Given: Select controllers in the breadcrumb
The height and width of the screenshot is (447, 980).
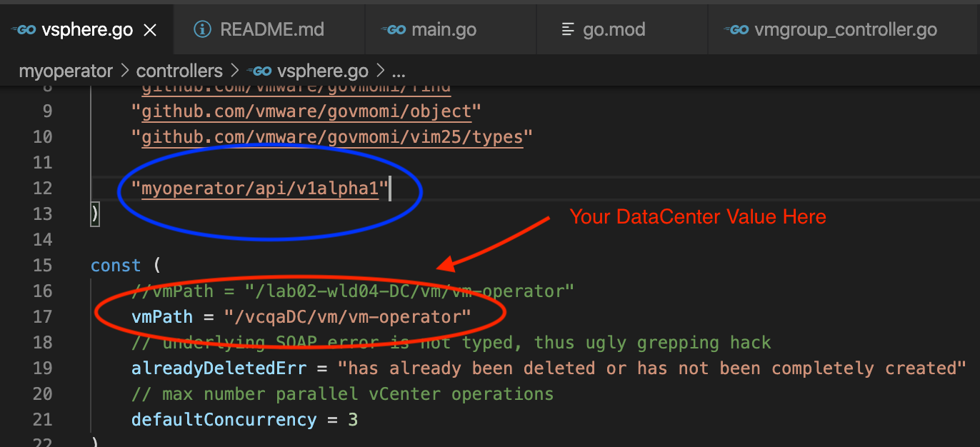Looking at the screenshot, I should point(179,71).
